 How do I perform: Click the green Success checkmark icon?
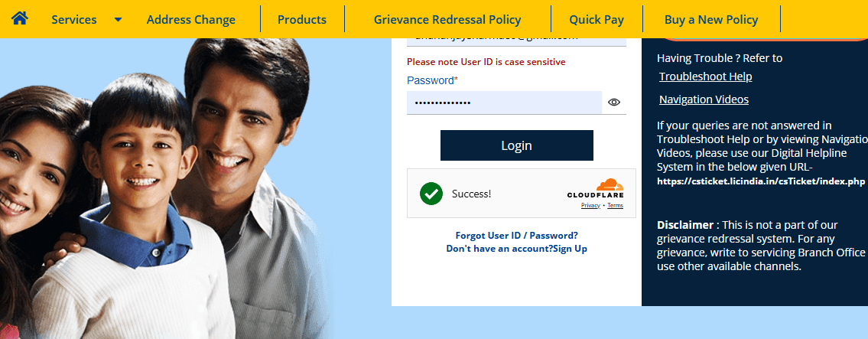[x=431, y=194]
